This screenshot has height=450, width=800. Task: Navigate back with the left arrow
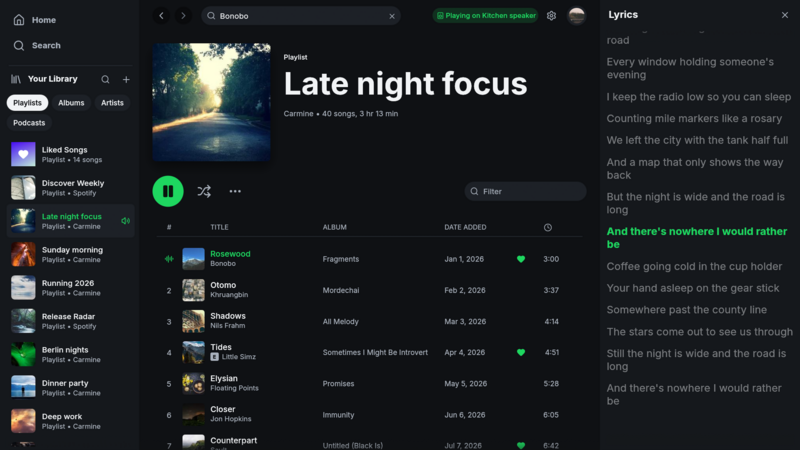click(161, 16)
